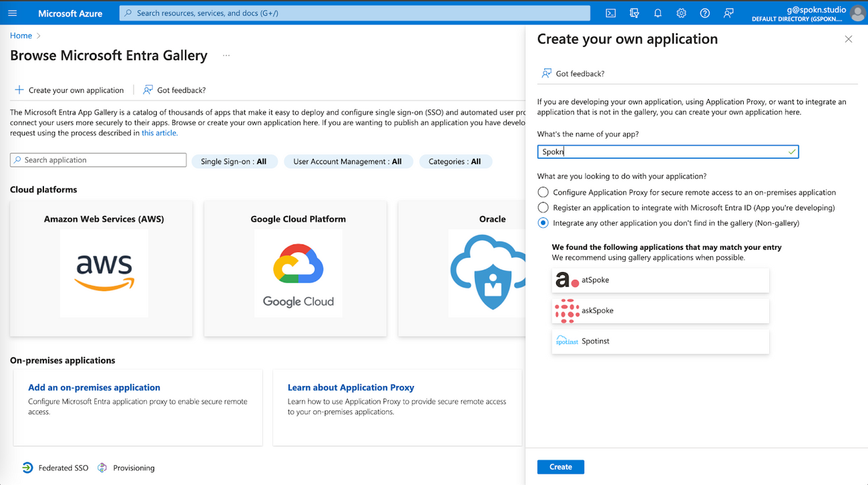Open Single Sign-on filter pill
Screen dimensions: 868x485
[234, 162]
